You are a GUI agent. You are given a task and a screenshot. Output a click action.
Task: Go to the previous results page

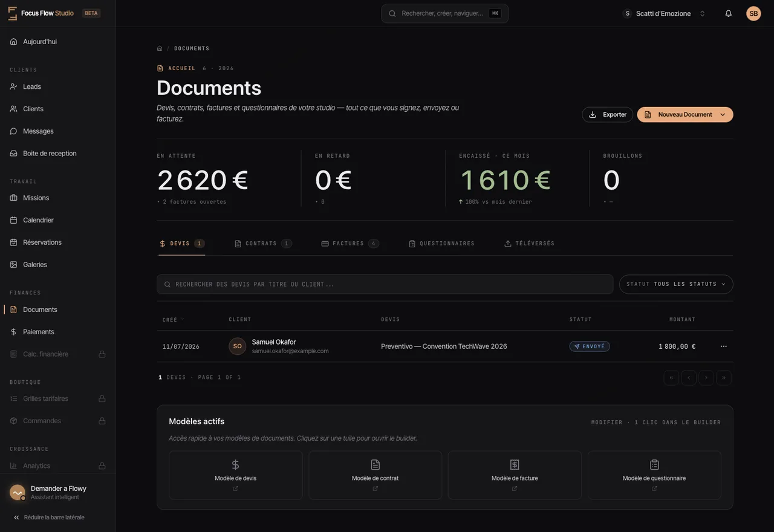(689, 378)
